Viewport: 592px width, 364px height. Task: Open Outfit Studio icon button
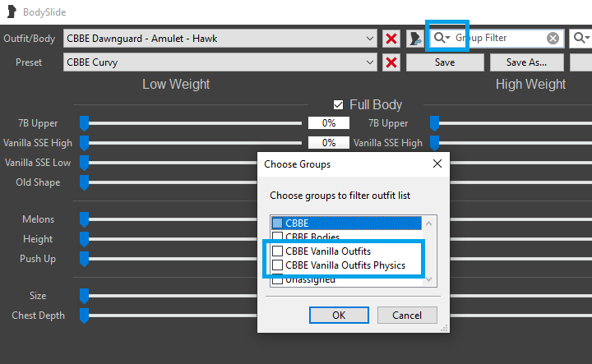point(415,39)
